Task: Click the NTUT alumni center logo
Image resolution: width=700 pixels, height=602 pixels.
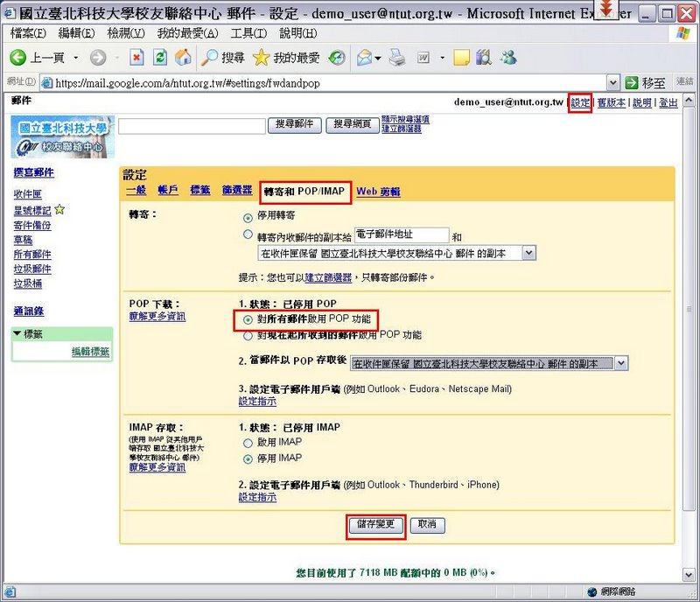Action: [x=63, y=137]
